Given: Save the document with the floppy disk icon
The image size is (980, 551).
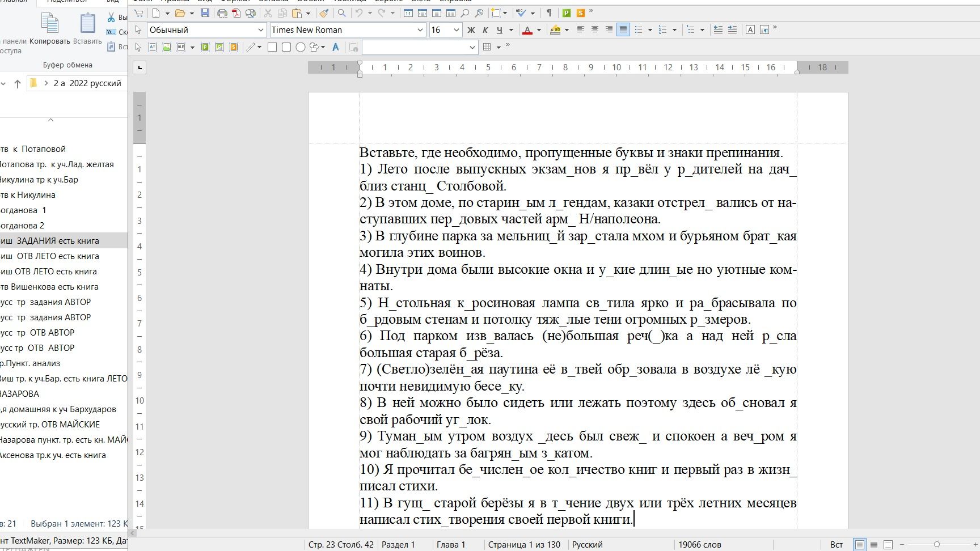Looking at the screenshot, I should (205, 13).
